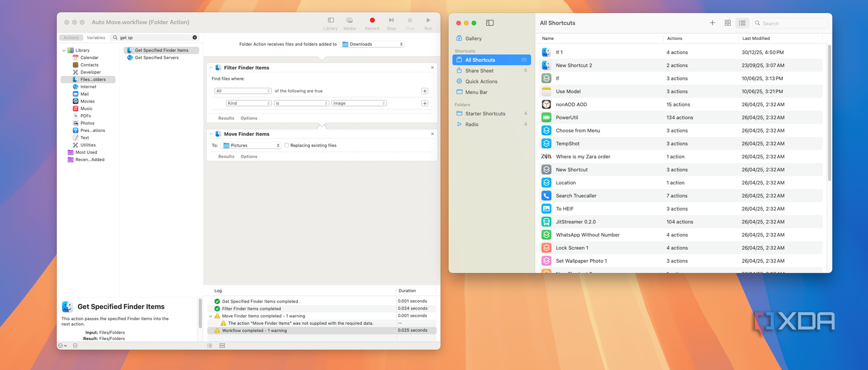This screenshot has height=370, width=868.
Task: Click the Shortcuts Search field
Action: pyautogui.click(x=790, y=23)
